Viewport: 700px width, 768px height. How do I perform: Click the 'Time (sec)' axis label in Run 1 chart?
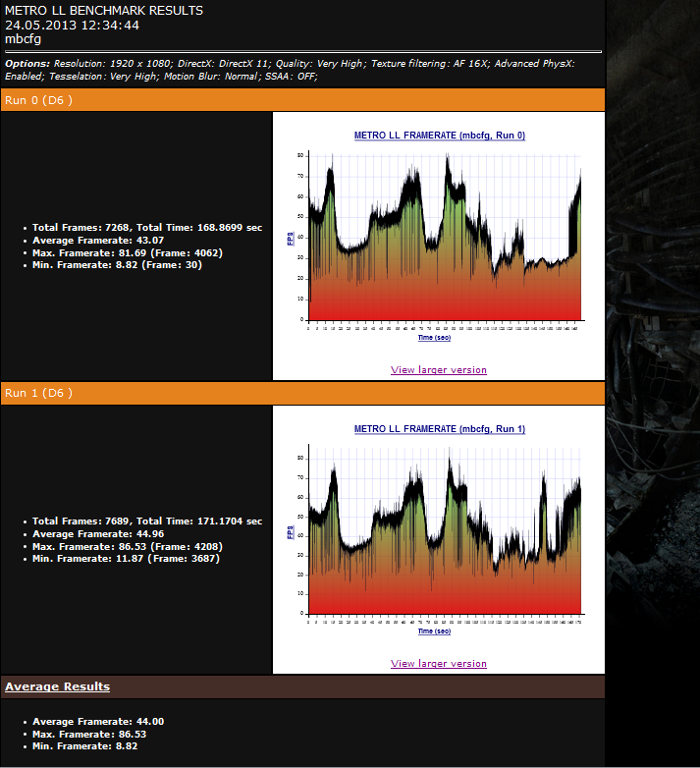tap(434, 631)
